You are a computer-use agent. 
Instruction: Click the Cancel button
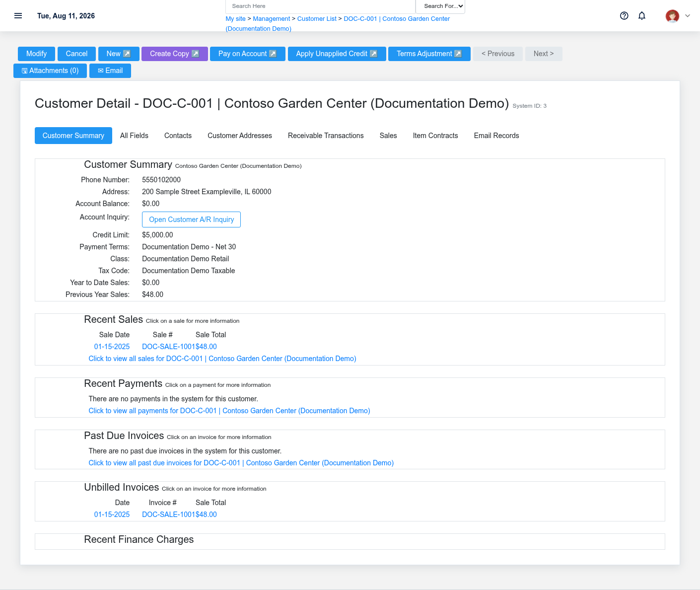(76, 54)
